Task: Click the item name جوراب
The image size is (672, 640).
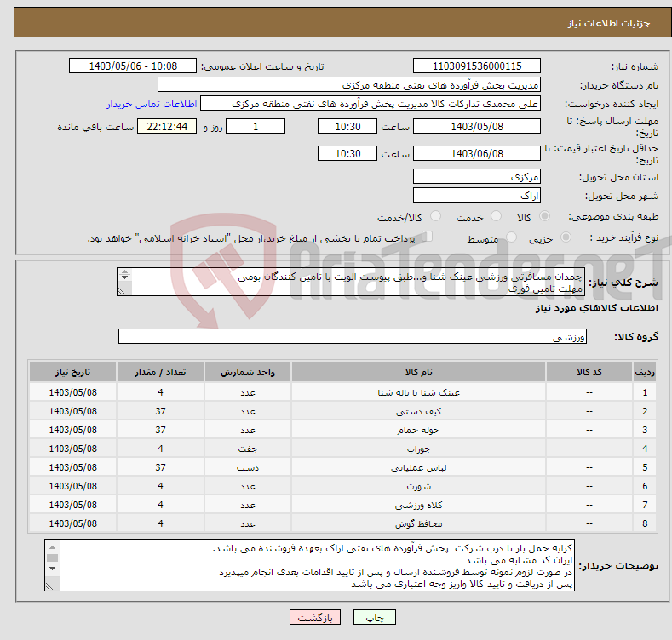Action: point(418,449)
